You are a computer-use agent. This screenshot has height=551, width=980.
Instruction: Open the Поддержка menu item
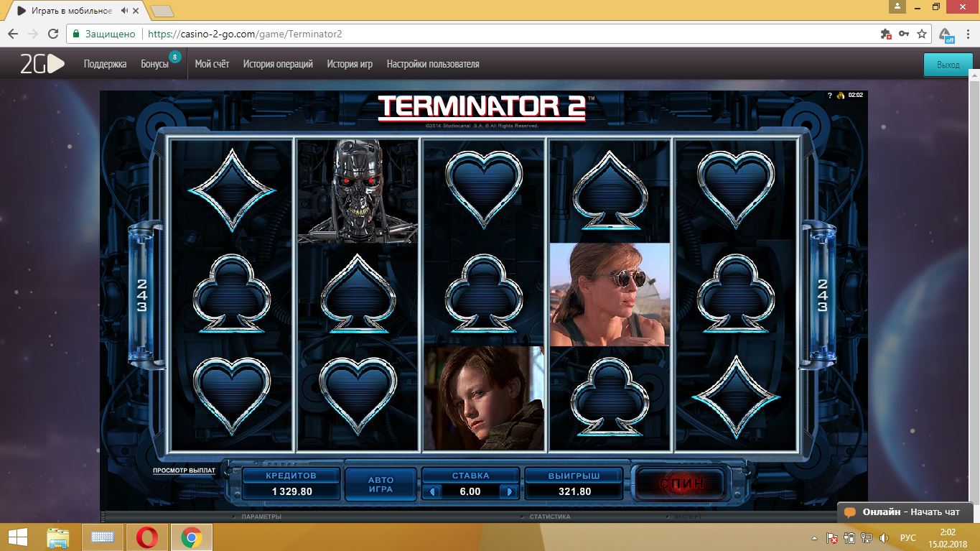pyautogui.click(x=105, y=64)
